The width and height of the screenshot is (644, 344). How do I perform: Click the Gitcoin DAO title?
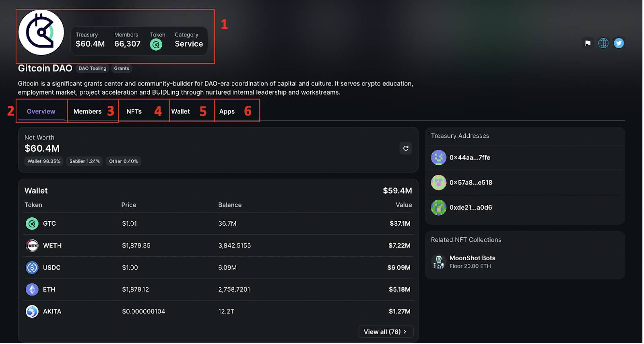(45, 68)
